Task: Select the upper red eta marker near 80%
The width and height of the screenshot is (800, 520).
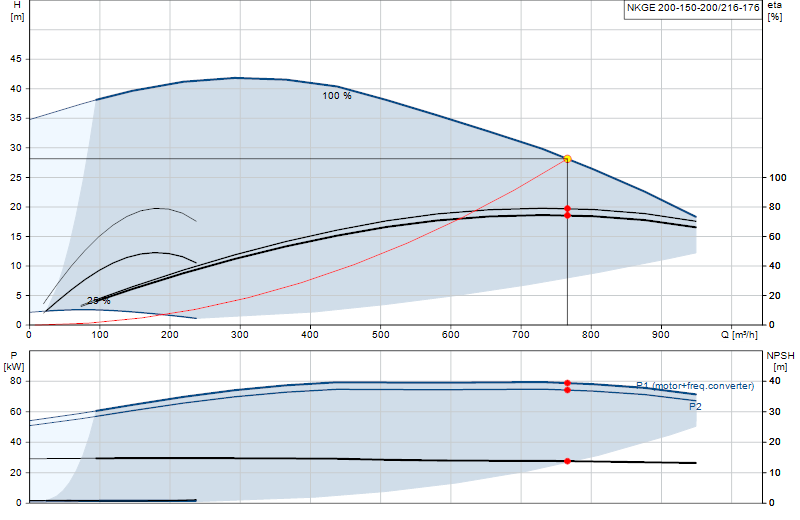Action: (x=567, y=209)
